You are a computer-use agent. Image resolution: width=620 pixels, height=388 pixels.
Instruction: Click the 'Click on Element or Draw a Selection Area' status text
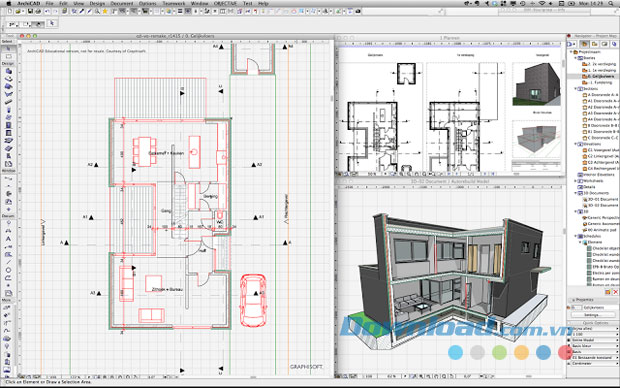click(x=48, y=382)
